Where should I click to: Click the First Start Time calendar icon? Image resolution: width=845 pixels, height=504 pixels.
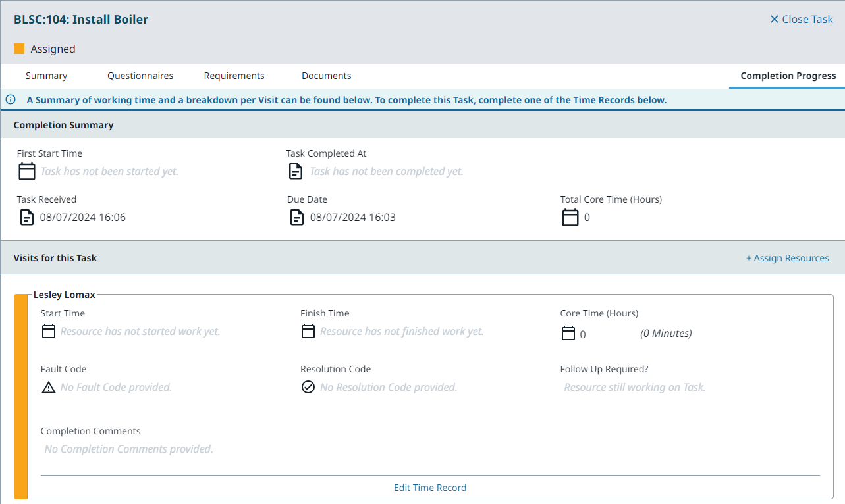27,172
